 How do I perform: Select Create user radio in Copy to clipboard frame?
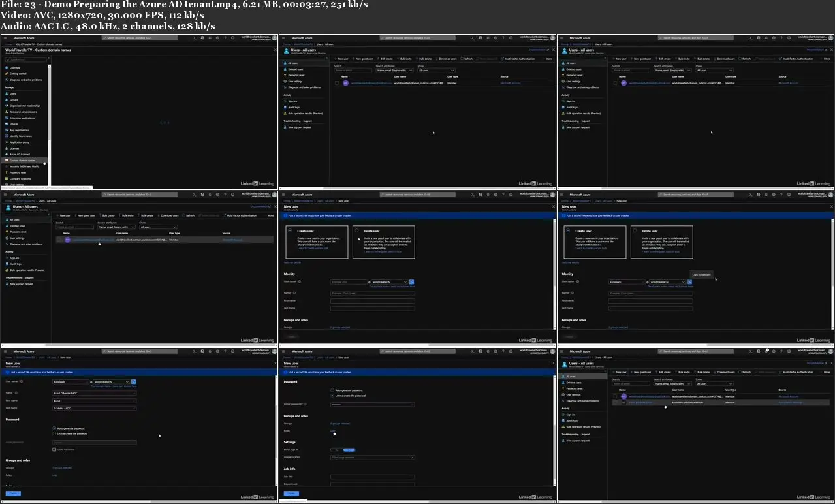pyautogui.click(x=567, y=230)
